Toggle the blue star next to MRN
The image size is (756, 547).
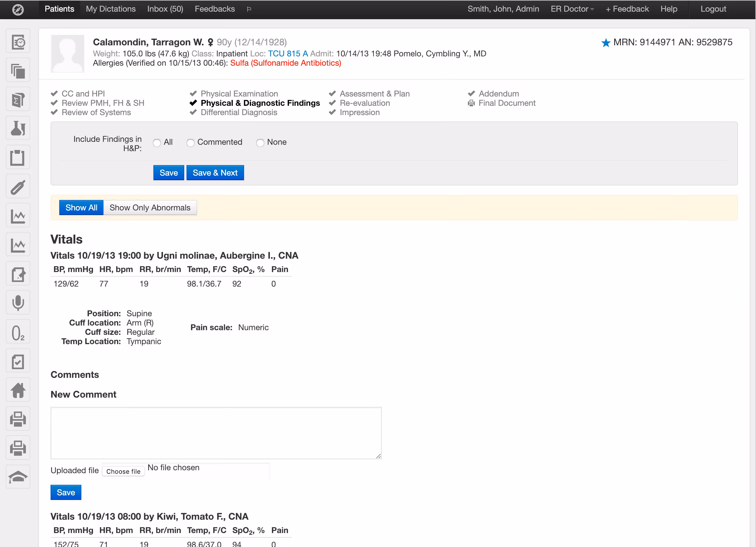coord(606,43)
